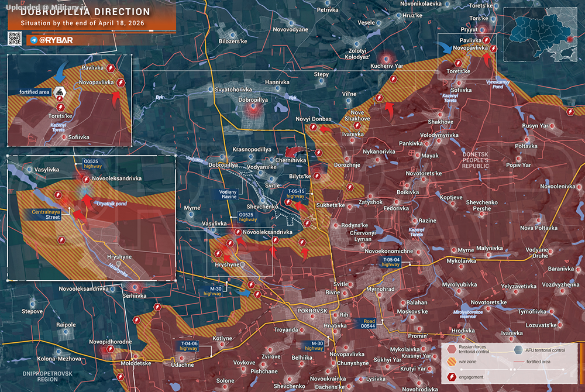The image size is (585, 392).
Task: Click the engagement icon beside Nove Shakhove
Action: [357, 126]
